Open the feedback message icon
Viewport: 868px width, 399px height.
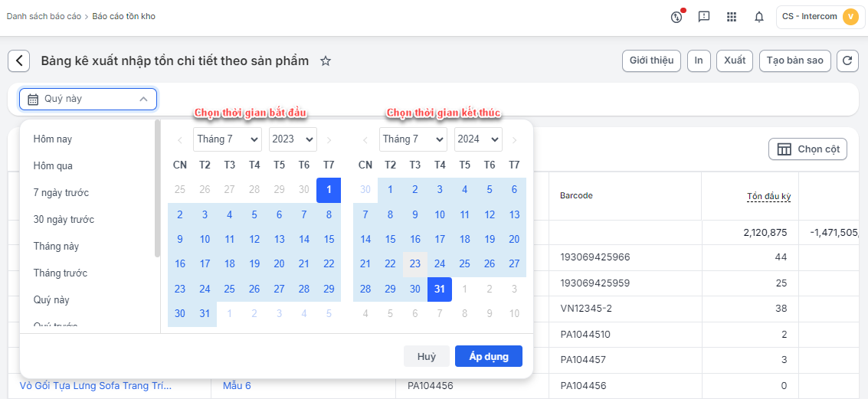tap(704, 17)
